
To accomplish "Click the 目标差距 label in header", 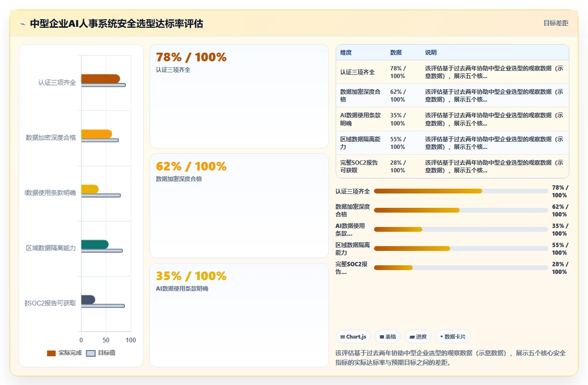I will point(556,23).
